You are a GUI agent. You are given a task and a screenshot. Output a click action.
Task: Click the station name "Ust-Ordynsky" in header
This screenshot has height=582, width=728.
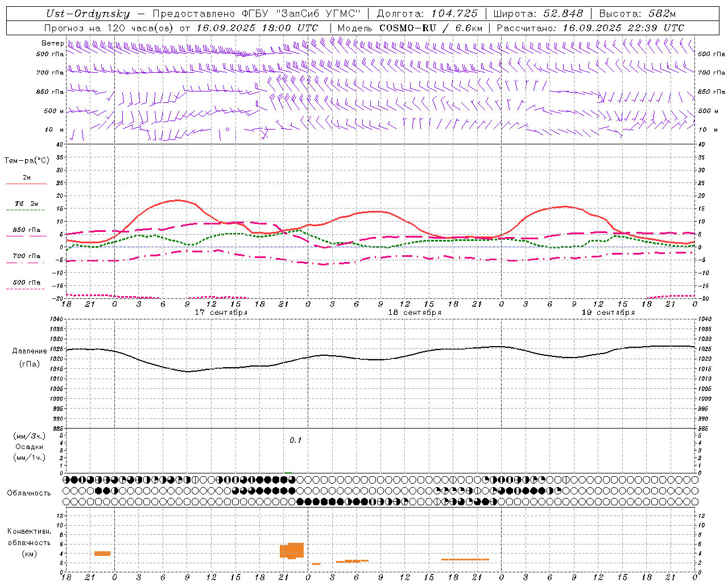pyautogui.click(x=88, y=14)
